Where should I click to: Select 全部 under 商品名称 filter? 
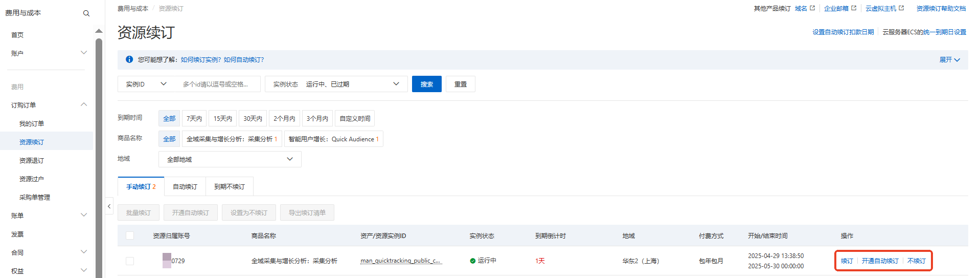[x=169, y=139]
